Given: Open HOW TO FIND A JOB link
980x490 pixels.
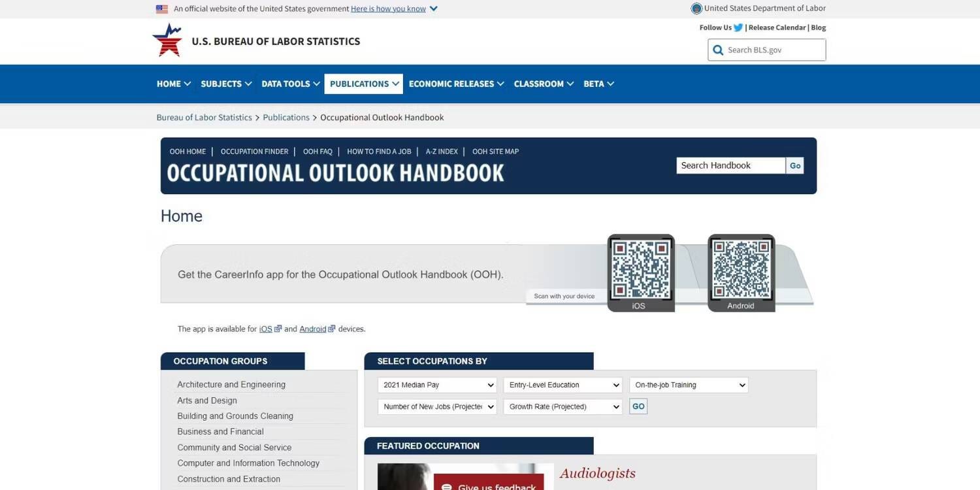Looking at the screenshot, I should (379, 152).
